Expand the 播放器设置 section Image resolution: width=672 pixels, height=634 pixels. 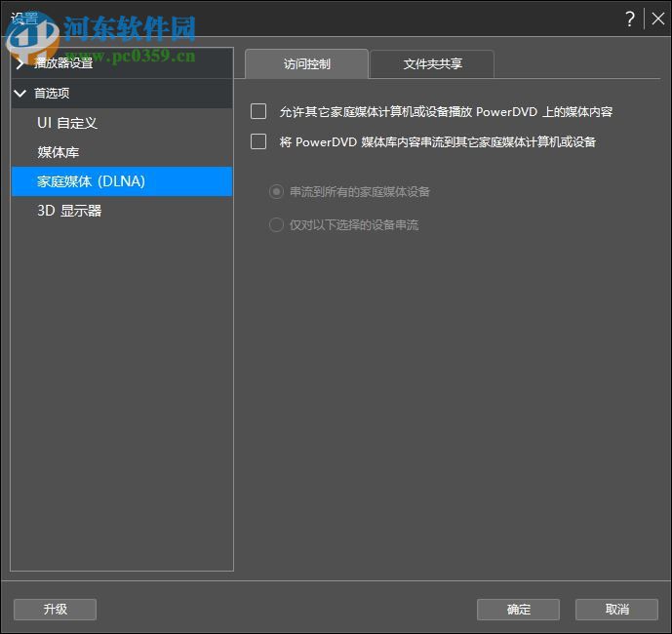coord(122,63)
